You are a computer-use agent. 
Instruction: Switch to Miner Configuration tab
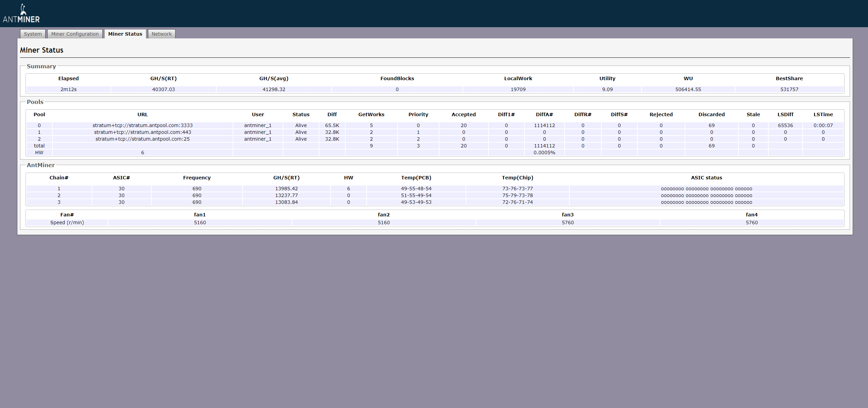coord(75,34)
